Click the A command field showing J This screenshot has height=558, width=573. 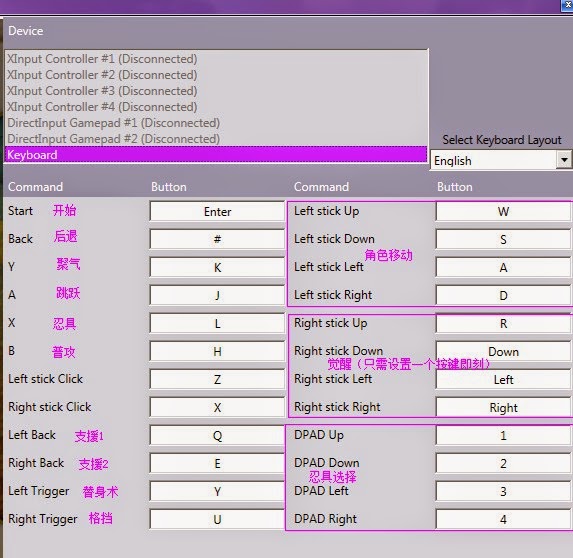point(217,295)
